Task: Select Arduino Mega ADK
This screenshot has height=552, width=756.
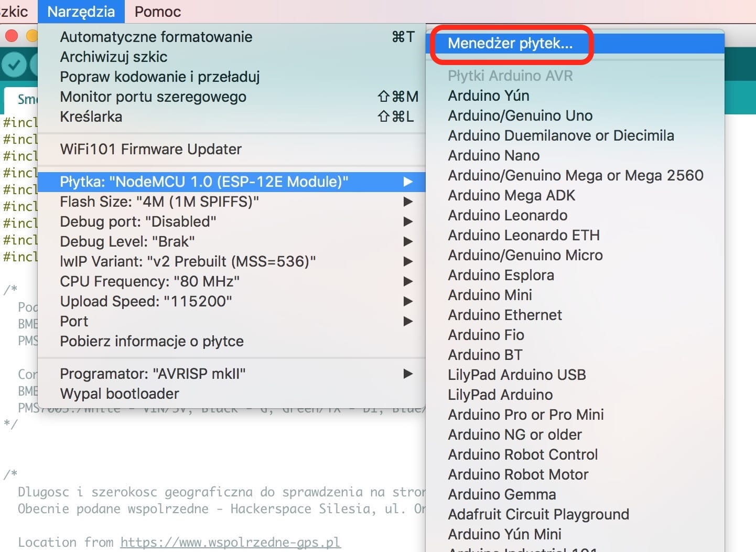Action: click(575, 195)
